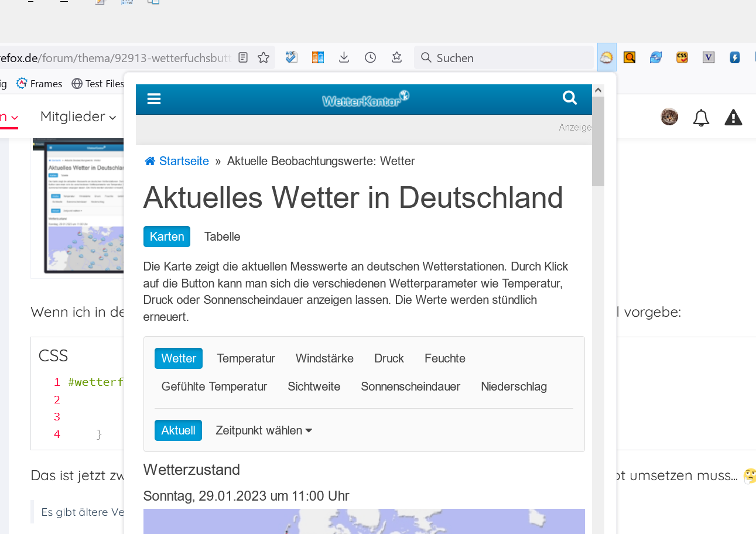The image size is (756, 534).
Task: Open the Frames bookmark
Action: point(39,84)
